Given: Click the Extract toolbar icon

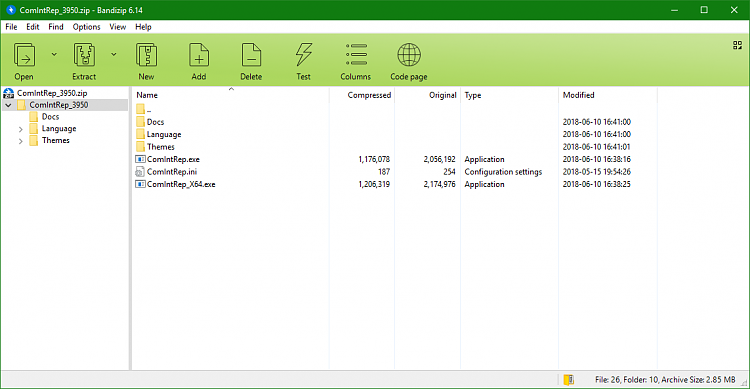Looking at the screenshot, I should (x=84, y=56).
